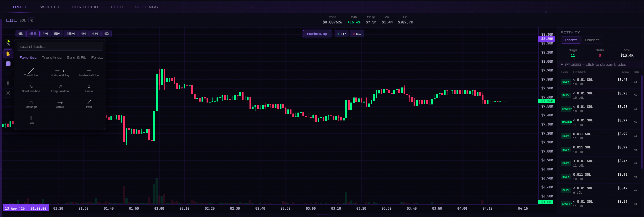The width and height of the screenshot is (644, 217).
Task: Open the Trend lines tab
Action: (52, 57)
